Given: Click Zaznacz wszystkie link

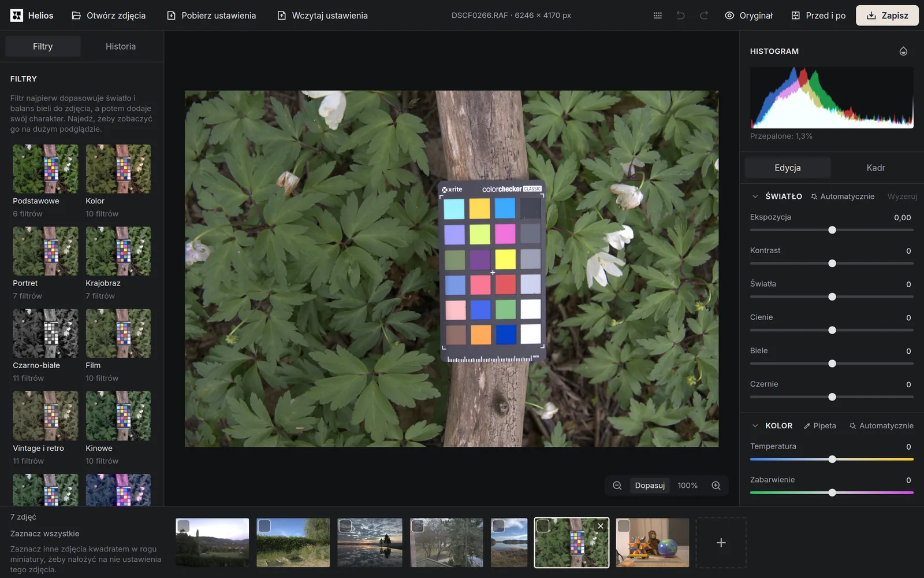Looking at the screenshot, I should [45, 533].
